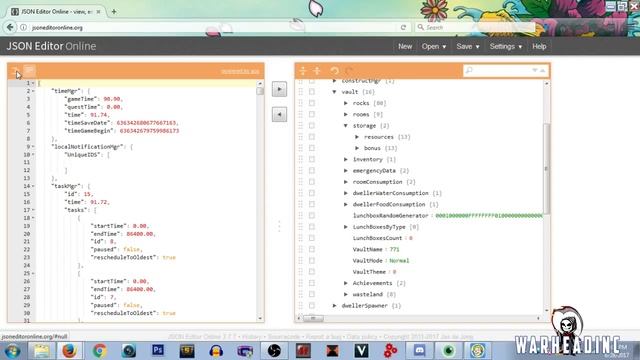
Task: Click code panel scrollbar down arrow
Action: coord(260,318)
